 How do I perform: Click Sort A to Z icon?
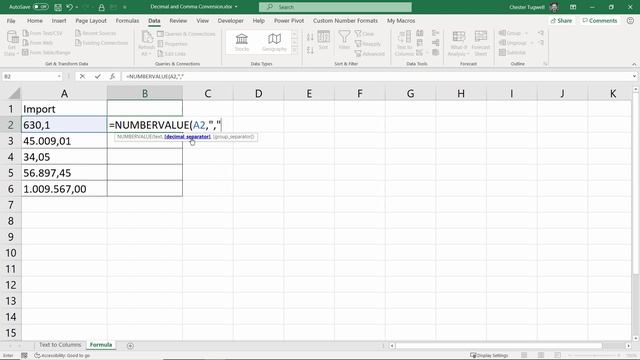pos(310,37)
